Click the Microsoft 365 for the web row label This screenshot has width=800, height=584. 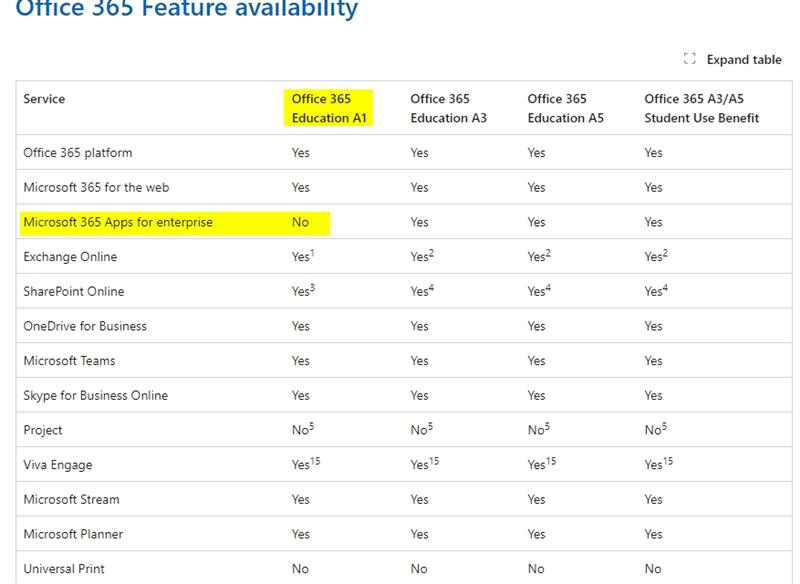click(96, 187)
